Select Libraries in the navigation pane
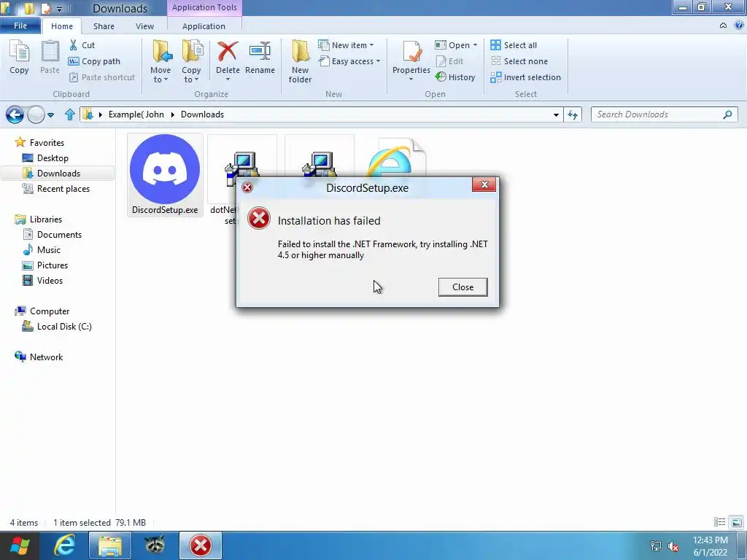This screenshot has width=747, height=560. (38, 219)
